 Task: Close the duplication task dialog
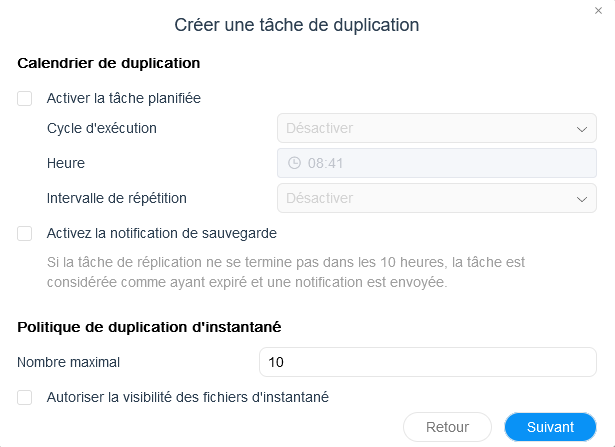pos(598,9)
